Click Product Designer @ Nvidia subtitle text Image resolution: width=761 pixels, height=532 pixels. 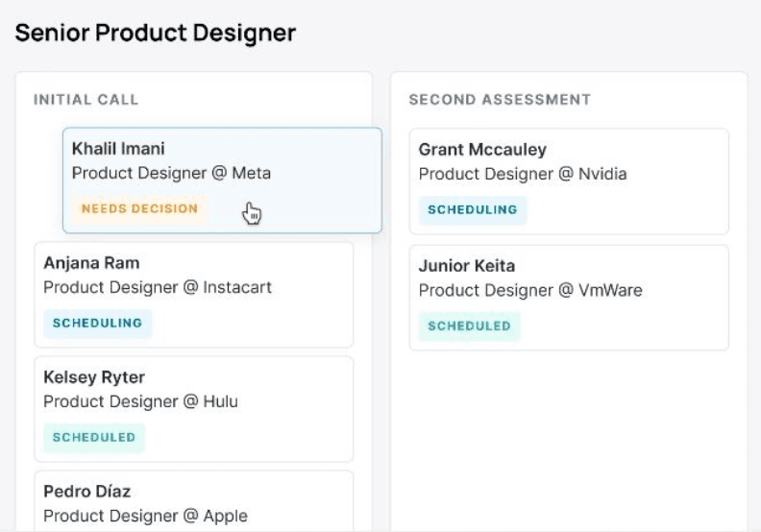point(523,174)
